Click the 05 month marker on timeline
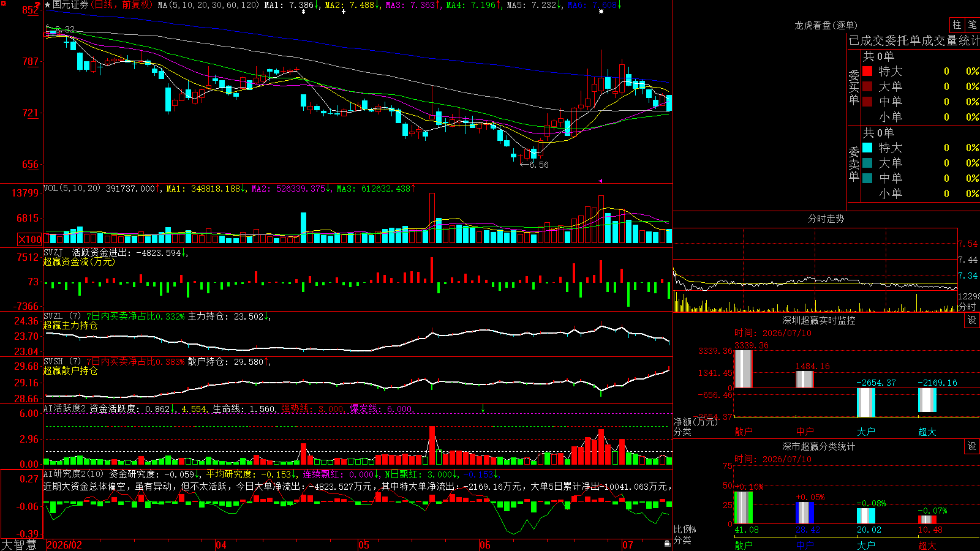The width and height of the screenshot is (980, 551). coord(364,545)
